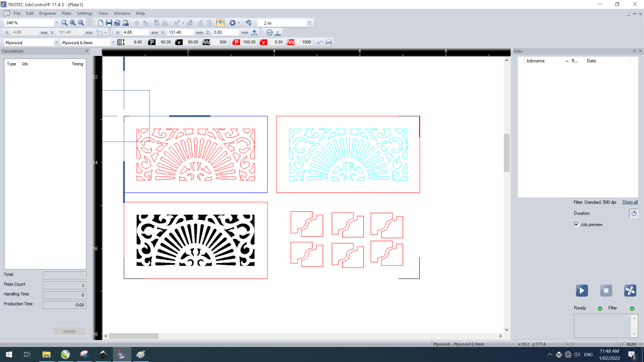Screen dimensions: 644x362
Task: Click the round AF autofocus icon
Action: pyautogui.click(x=269, y=32)
